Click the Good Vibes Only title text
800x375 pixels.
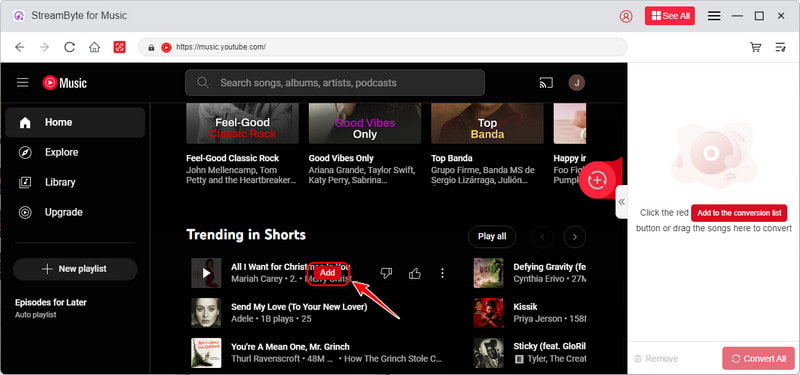(x=341, y=158)
